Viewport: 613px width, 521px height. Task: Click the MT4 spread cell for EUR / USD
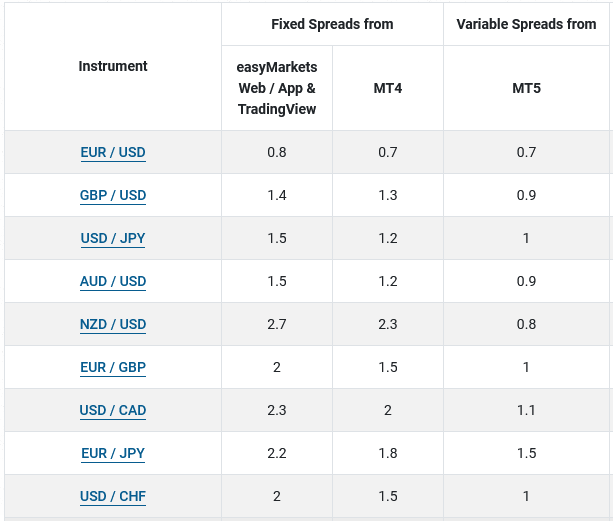point(388,152)
